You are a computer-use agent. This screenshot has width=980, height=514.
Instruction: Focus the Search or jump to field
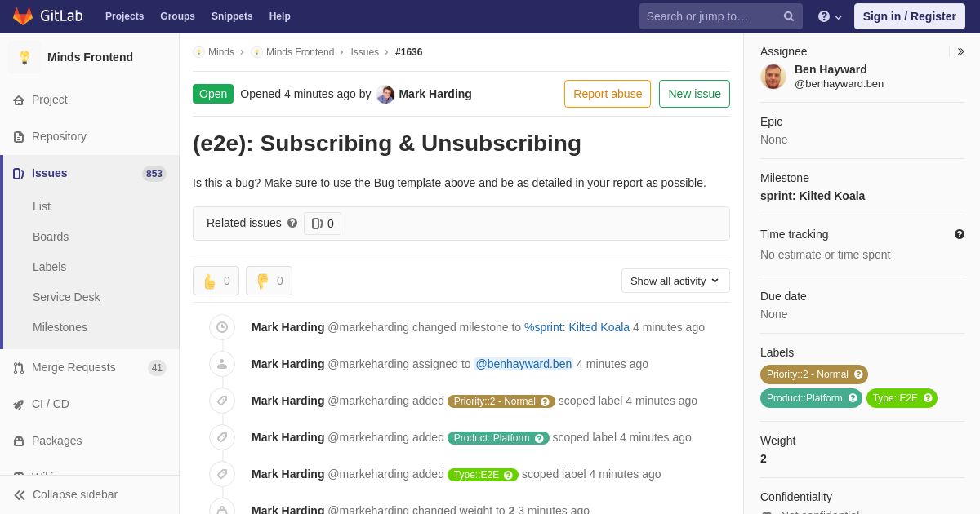710,16
